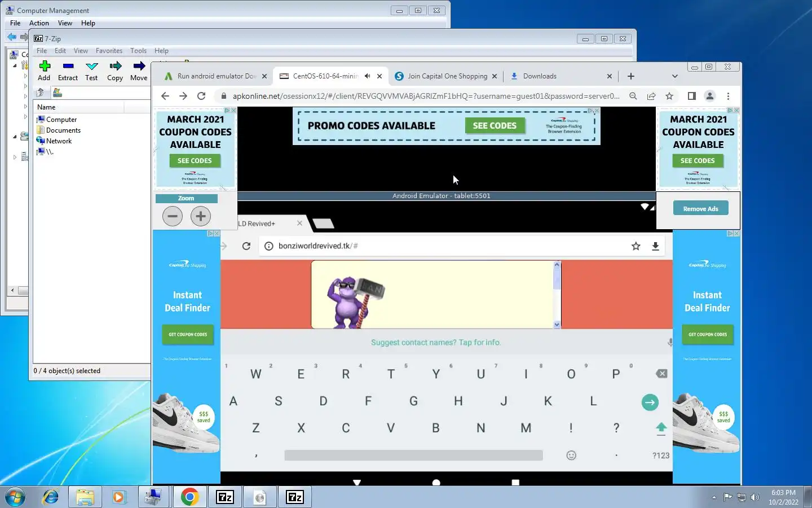Click SEE CODES in top banner ad
Viewport: 812px width, 508px height.
coord(495,126)
